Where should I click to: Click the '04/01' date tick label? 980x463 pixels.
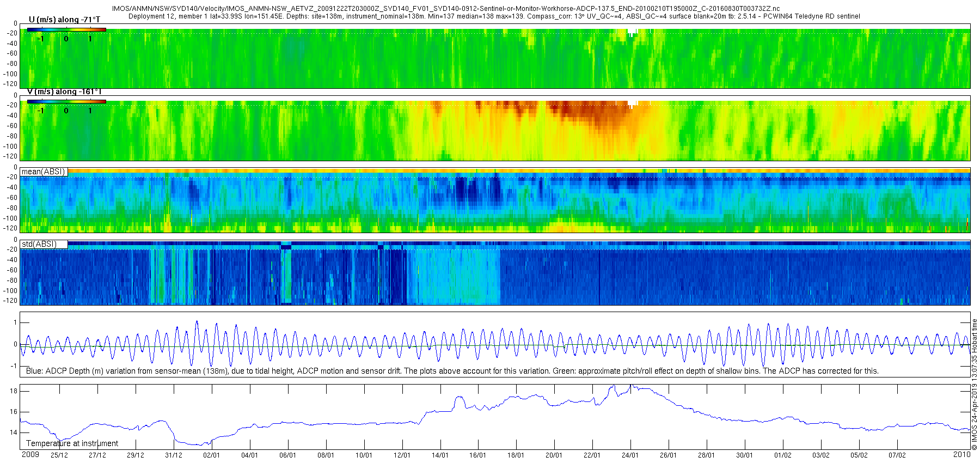pos(249,455)
